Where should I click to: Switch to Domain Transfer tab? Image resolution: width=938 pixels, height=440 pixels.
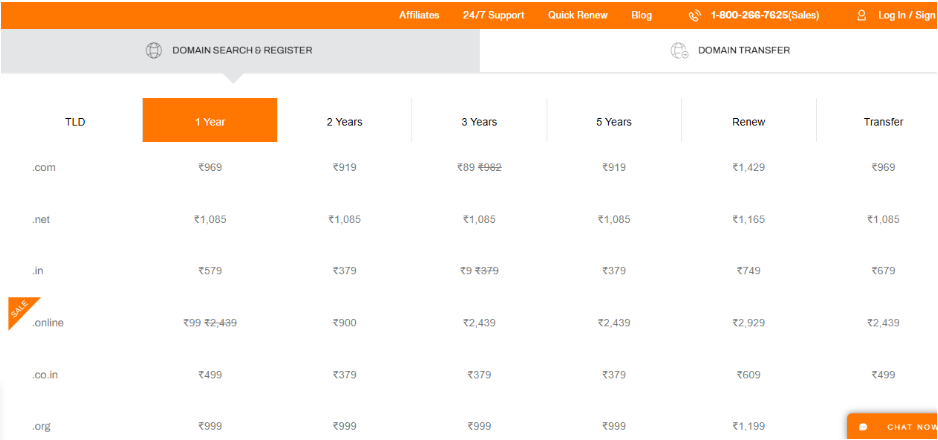[708, 50]
